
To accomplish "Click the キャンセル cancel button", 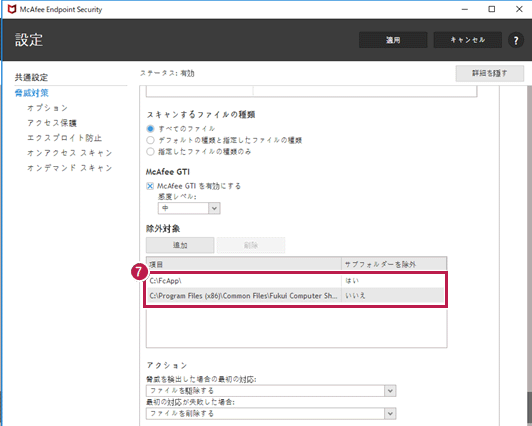I will (x=468, y=40).
